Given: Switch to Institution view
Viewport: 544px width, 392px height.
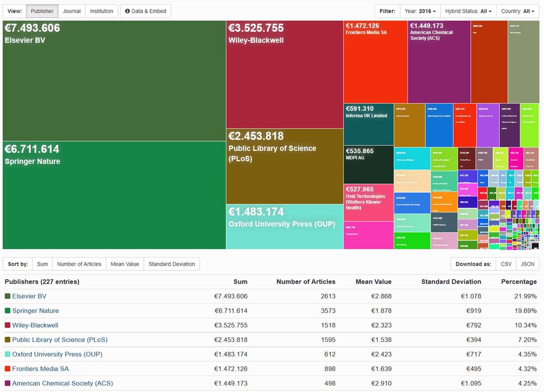Looking at the screenshot, I should tap(101, 11).
